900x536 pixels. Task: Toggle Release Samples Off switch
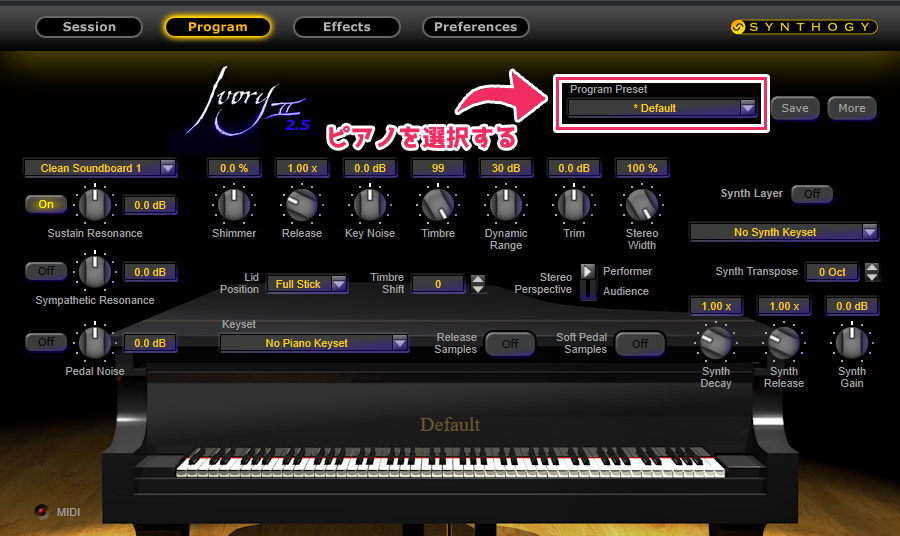pos(510,344)
